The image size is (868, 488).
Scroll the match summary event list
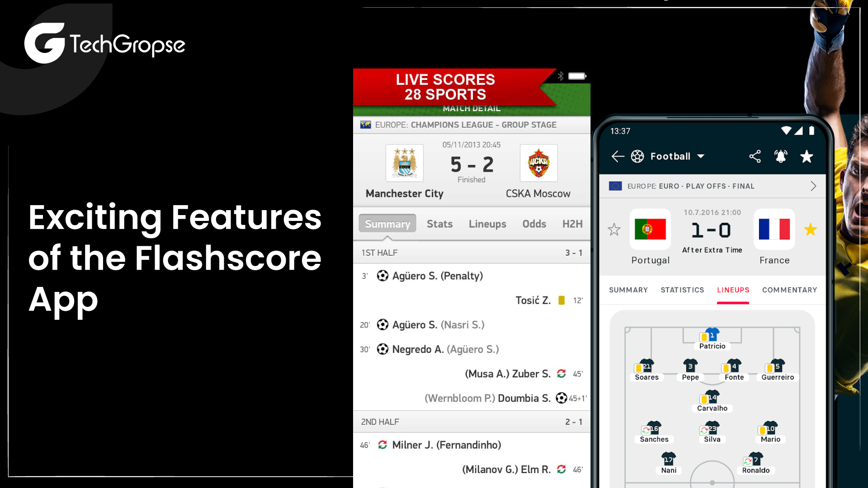click(x=471, y=357)
